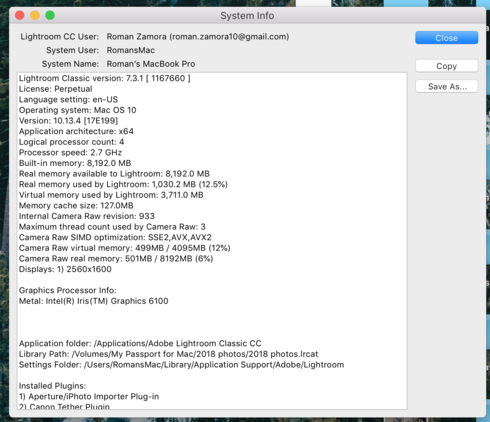
Task: Click 'Camera Raw virtual memory' line
Action: pos(125,248)
